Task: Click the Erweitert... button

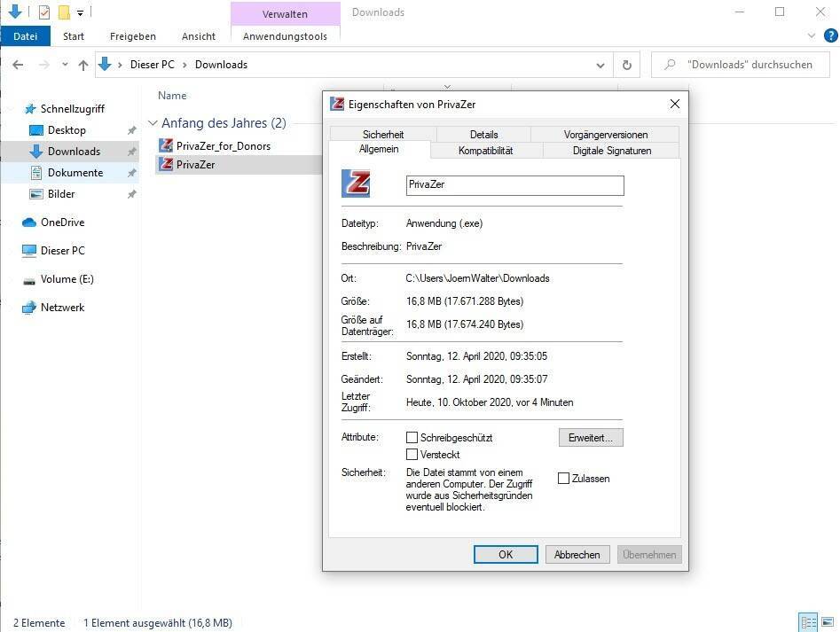Action: pos(591,438)
